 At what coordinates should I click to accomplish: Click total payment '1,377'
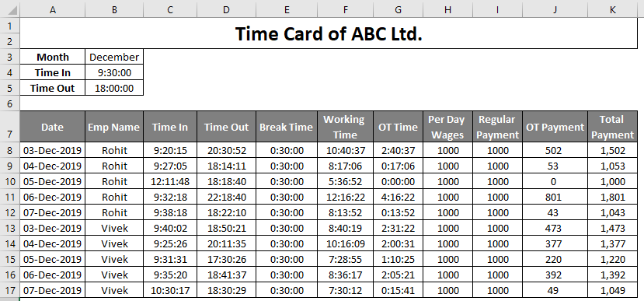click(x=612, y=244)
